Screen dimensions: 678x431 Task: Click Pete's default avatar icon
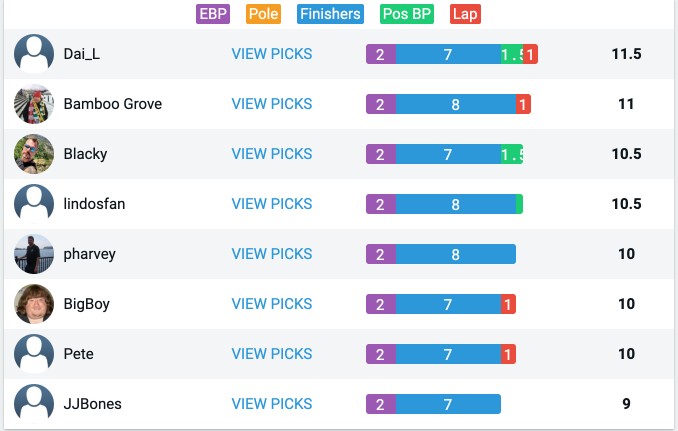(x=34, y=354)
